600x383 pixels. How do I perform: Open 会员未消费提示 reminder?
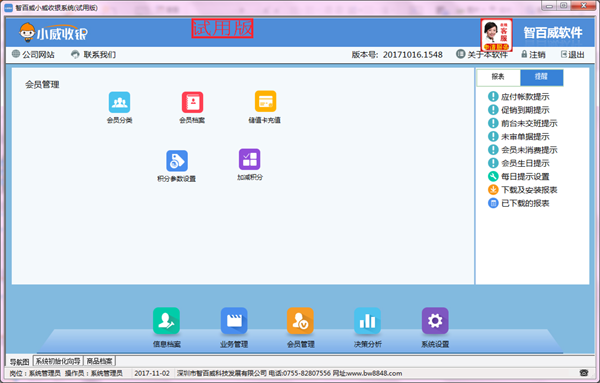pos(522,150)
